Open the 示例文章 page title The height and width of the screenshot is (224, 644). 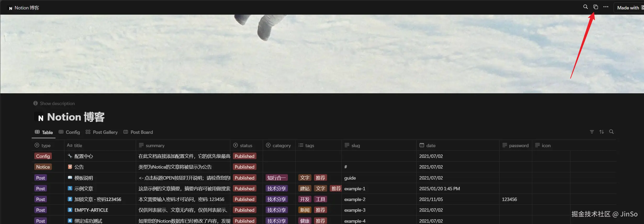[84, 188]
